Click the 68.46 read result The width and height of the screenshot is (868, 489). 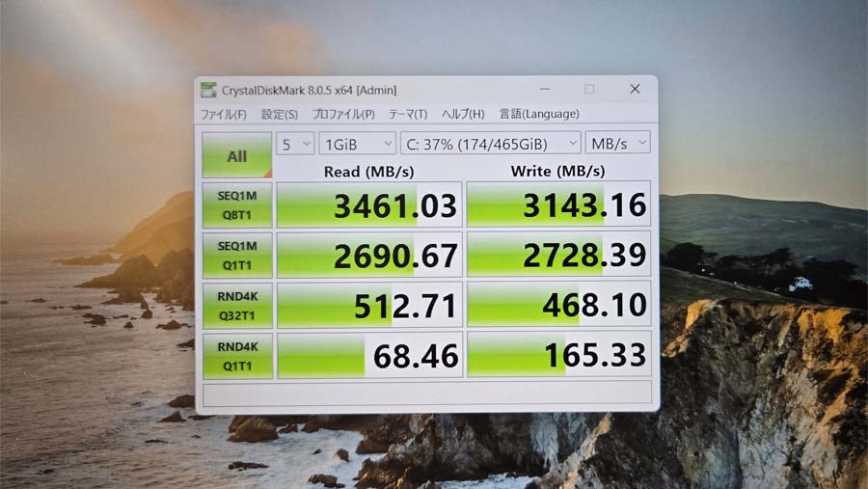click(x=369, y=356)
